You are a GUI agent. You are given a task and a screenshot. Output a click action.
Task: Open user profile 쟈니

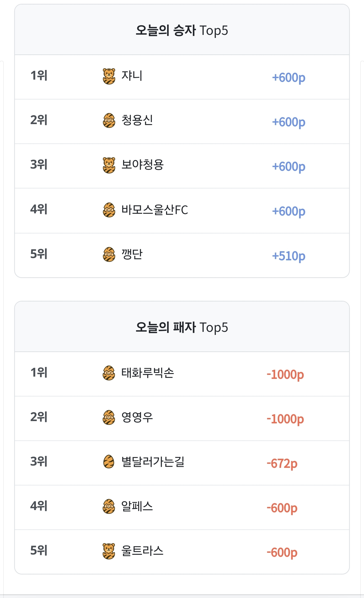point(132,76)
